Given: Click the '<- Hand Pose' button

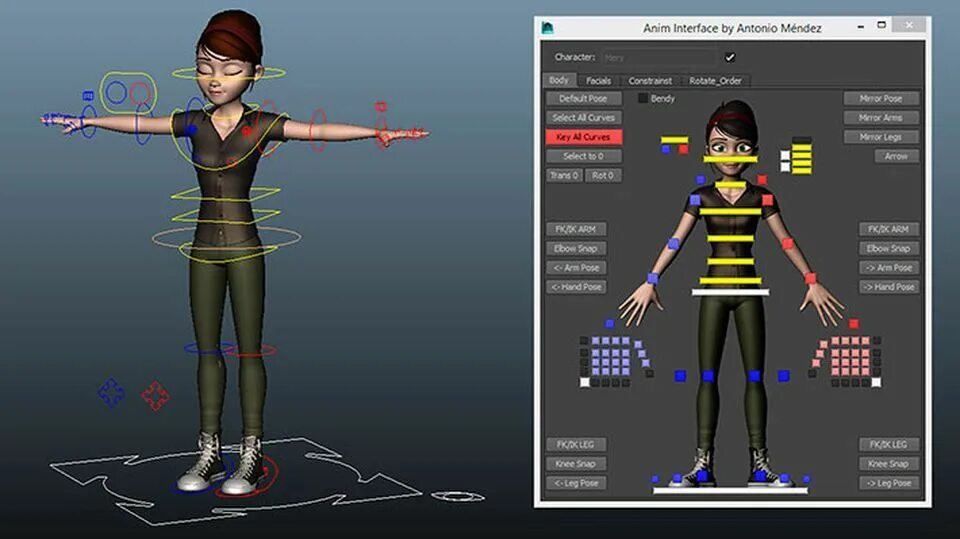Looking at the screenshot, I should click(x=576, y=287).
